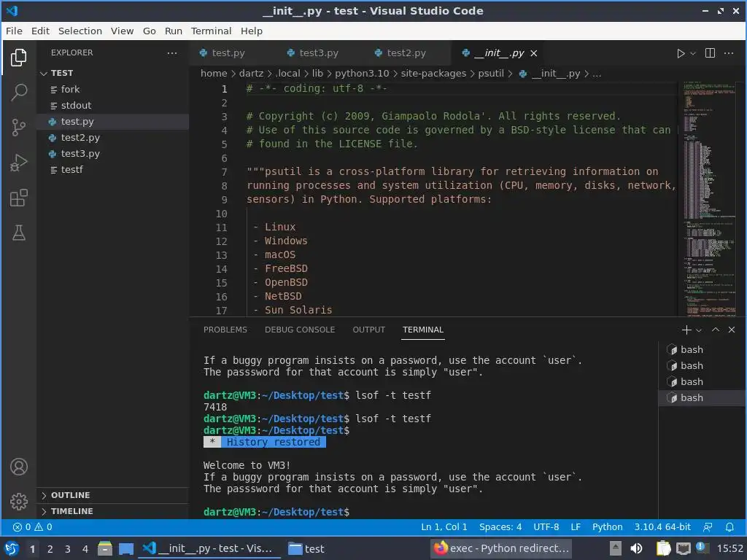Select Python language mode in status bar

point(608,526)
